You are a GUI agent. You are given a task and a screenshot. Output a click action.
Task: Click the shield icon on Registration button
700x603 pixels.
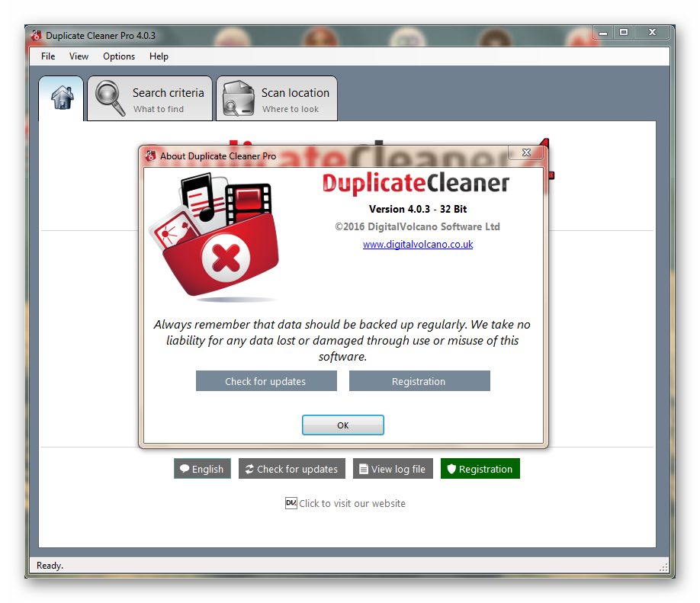pos(451,469)
